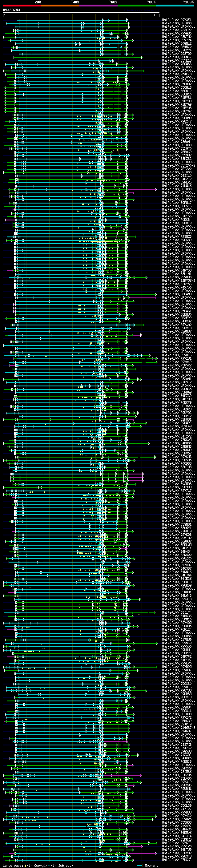The width and height of the screenshot is (197, 868).
Task: Select hit UniRef100_B9PLR5
Action: click(177, 182)
